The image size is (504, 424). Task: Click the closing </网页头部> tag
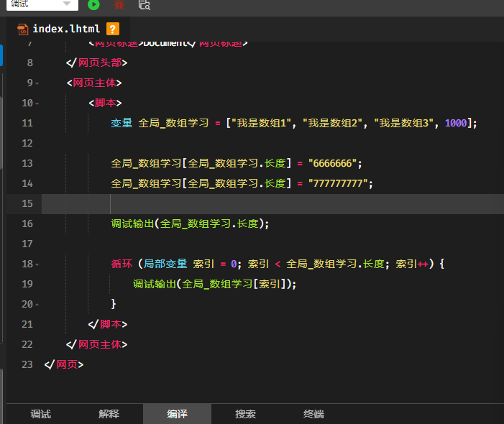pos(97,63)
